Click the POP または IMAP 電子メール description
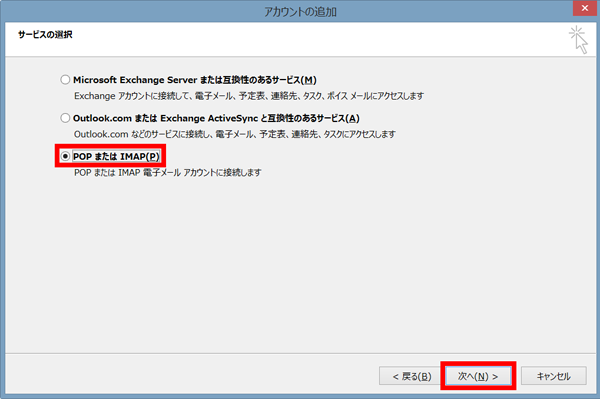 168,173
